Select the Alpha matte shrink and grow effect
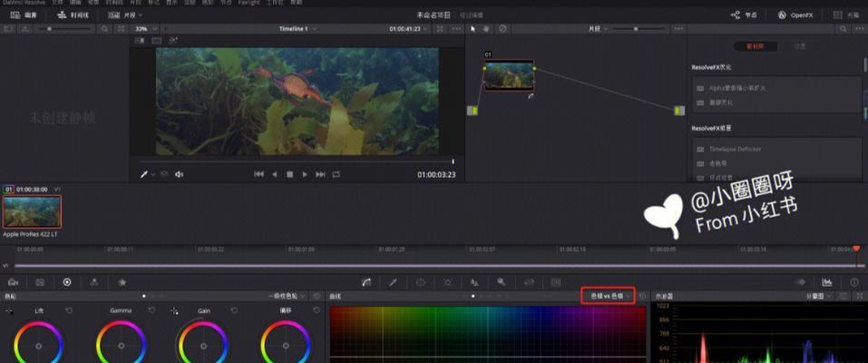 coord(736,88)
